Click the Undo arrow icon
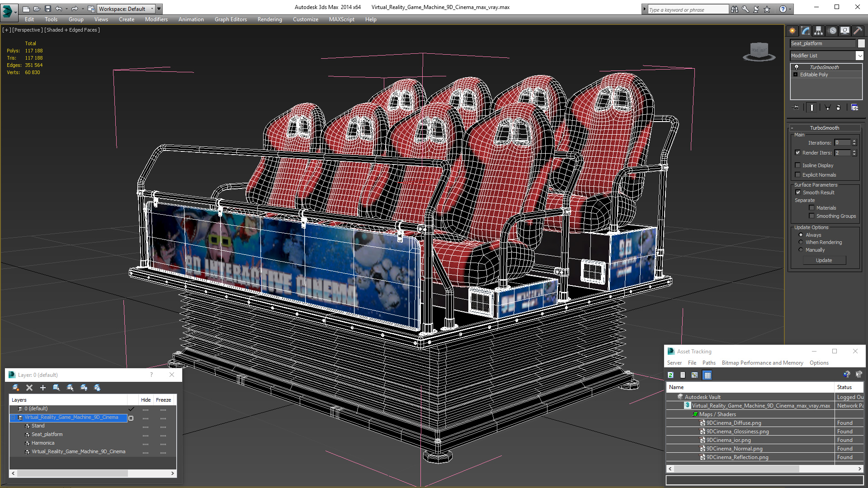868x488 pixels. 58,9
